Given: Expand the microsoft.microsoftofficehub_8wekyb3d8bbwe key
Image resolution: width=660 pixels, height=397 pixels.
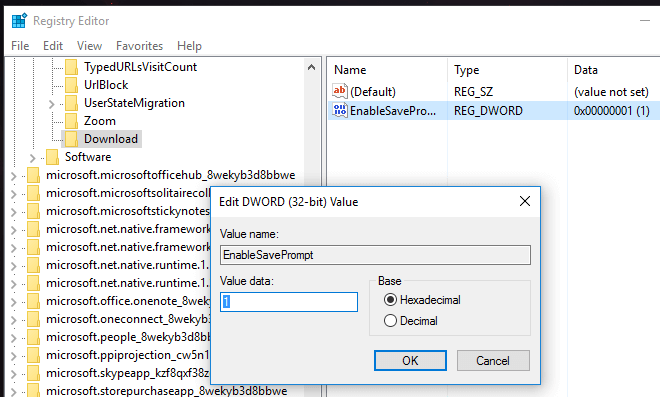Looking at the screenshot, I should point(13,176).
